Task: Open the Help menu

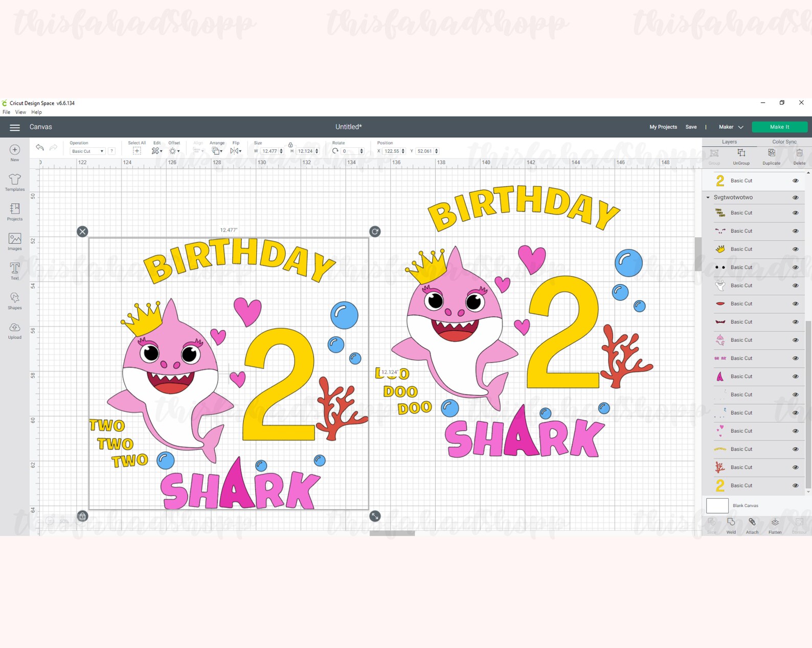Action: coord(36,112)
